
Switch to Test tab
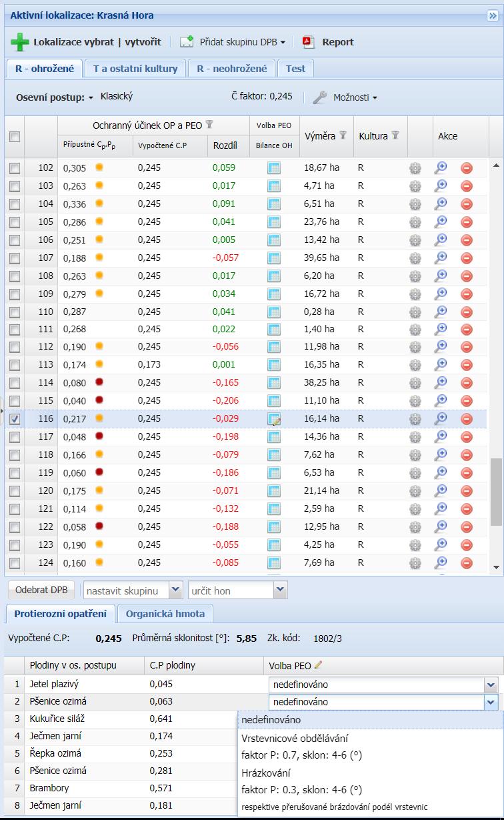(295, 69)
